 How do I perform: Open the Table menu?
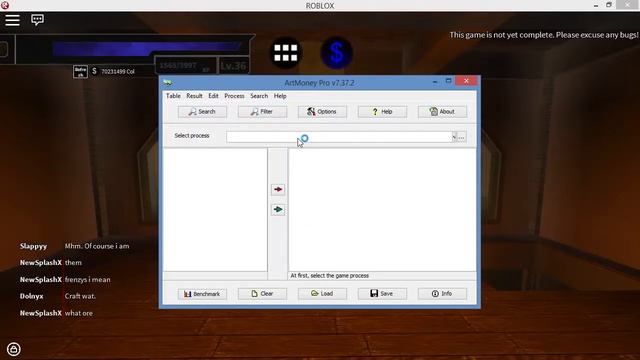tap(173, 96)
